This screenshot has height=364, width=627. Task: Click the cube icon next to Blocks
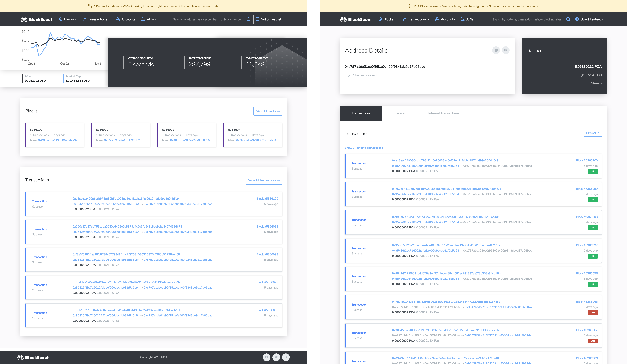pos(60,19)
